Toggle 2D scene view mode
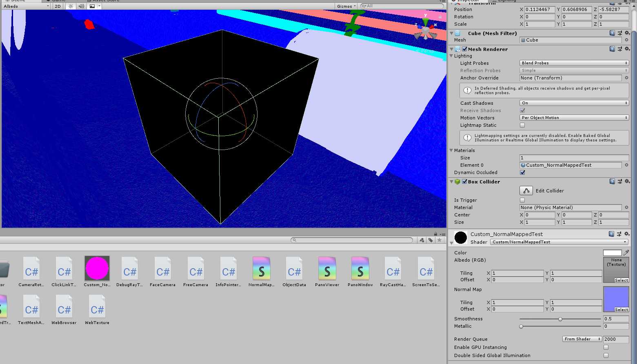The image size is (637, 364). [x=58, y=6]
